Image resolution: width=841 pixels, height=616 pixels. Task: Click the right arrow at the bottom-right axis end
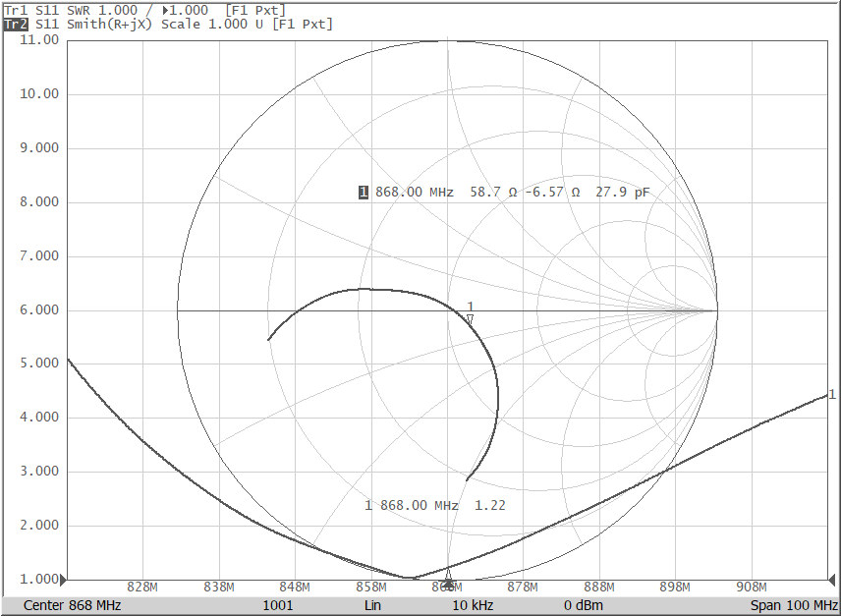click(x=834, y=578)
